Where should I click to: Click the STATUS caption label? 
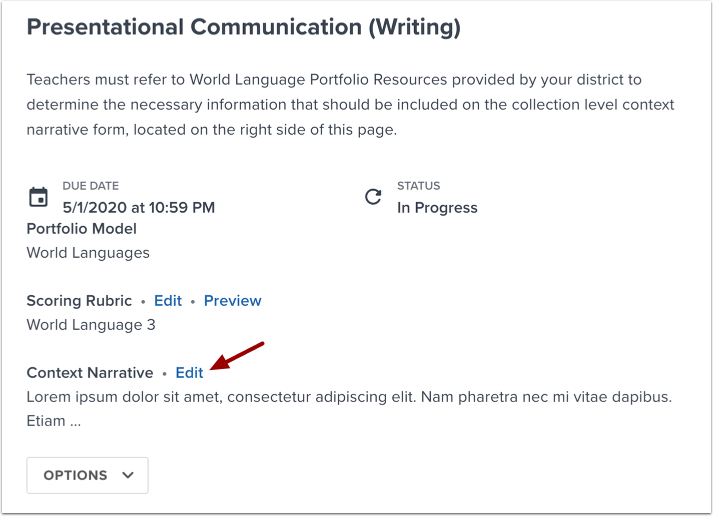point(418,186)
